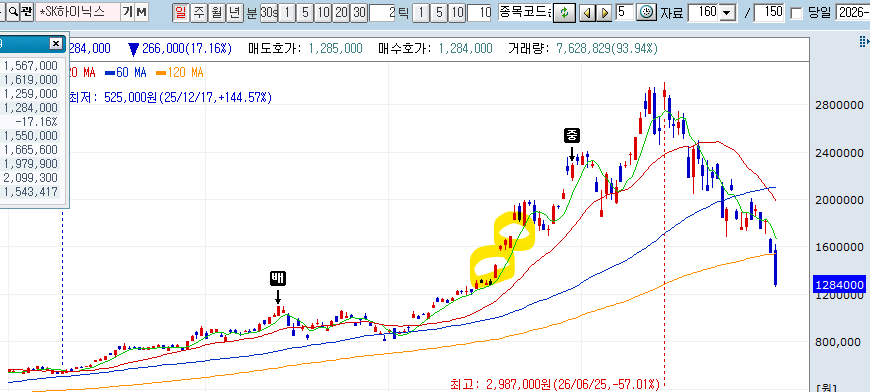The height and width of the screenshot is (392, 870).
Task: Select the 일 daily chart period
Action: click(180, 12)
